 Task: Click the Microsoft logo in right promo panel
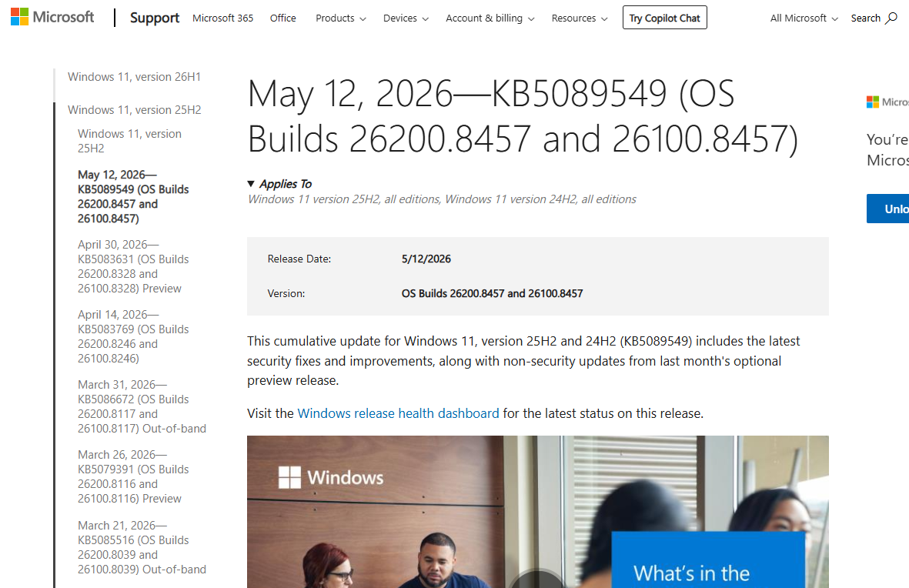coord(887,102)
